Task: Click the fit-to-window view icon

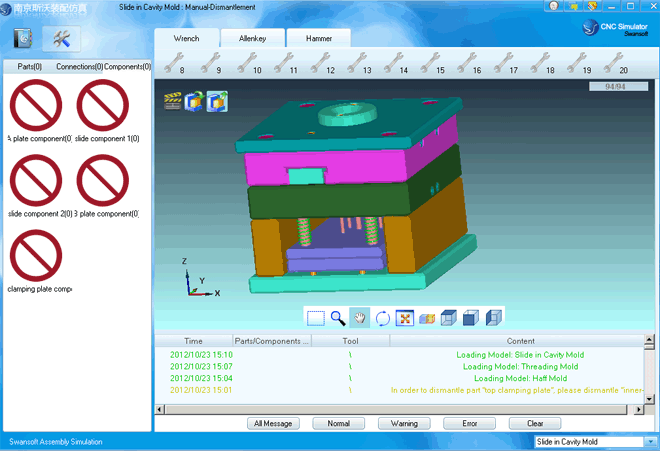Action: [x=404, y=318]
